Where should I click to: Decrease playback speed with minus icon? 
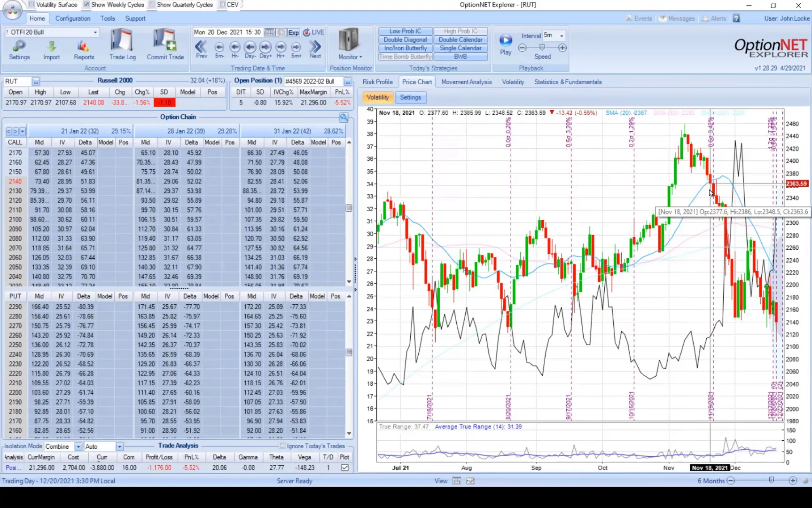pyautogui.click(x=522, y=48)
